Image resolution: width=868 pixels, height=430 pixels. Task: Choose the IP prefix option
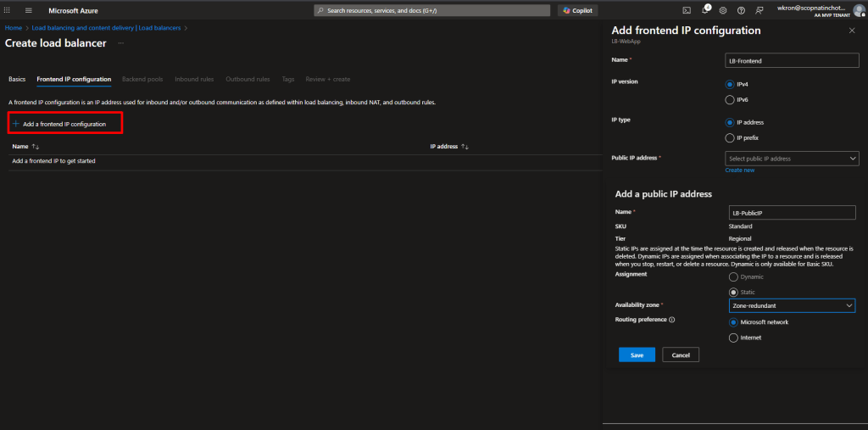coord(730,137)
